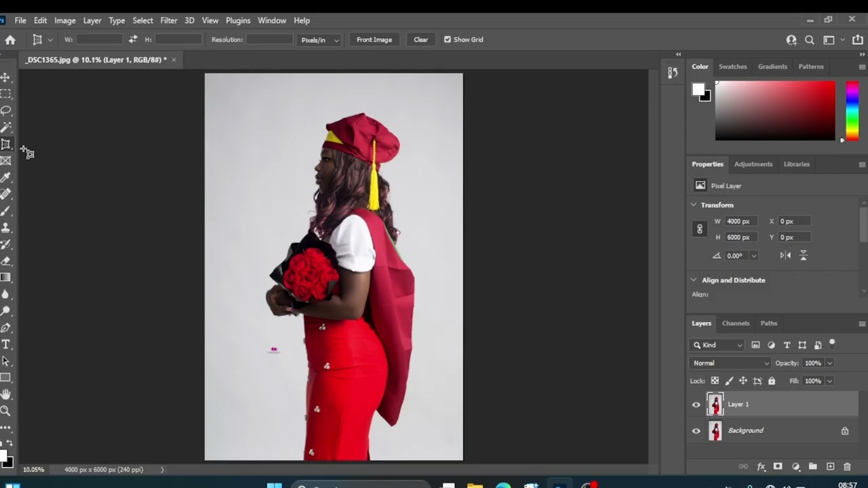Viewport: 868px width, 488px height.
Task: Hide Layer 1 visibility eye
Action: (696, 405)
